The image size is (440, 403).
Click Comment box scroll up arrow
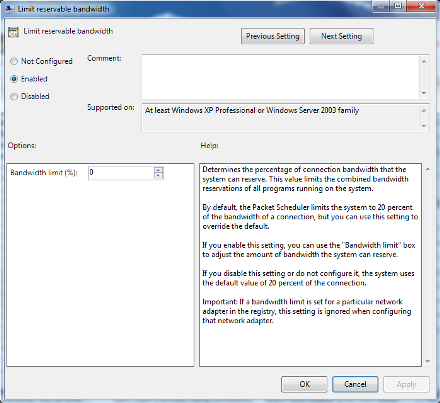pos(424,61)
